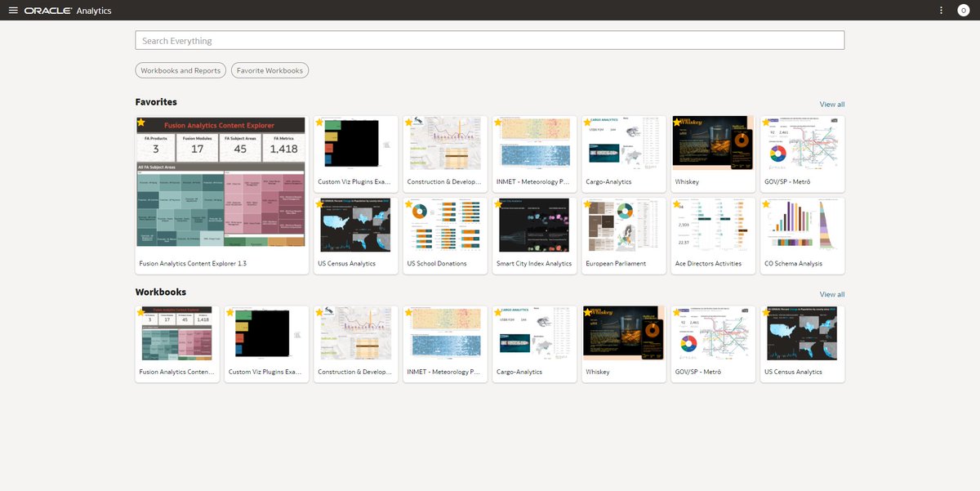
Task: Open Favorites Construction & Development thumbnail
Action: 445,143
